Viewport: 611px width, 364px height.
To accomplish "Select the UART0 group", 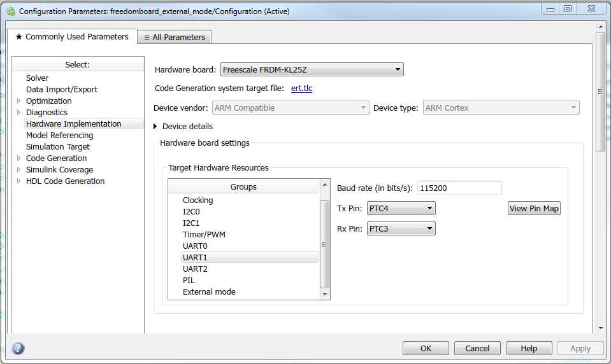I will click(x=195, y=246).
